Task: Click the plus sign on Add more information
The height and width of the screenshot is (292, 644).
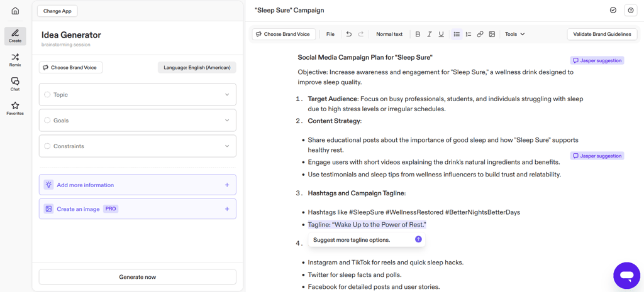Action: (x=226, y=185)
